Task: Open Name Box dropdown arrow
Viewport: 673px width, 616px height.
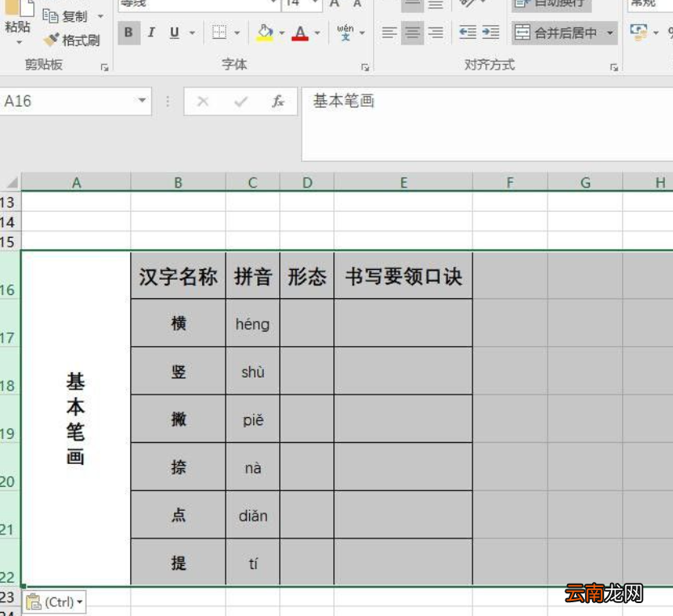Action: [x=142, y=101]
